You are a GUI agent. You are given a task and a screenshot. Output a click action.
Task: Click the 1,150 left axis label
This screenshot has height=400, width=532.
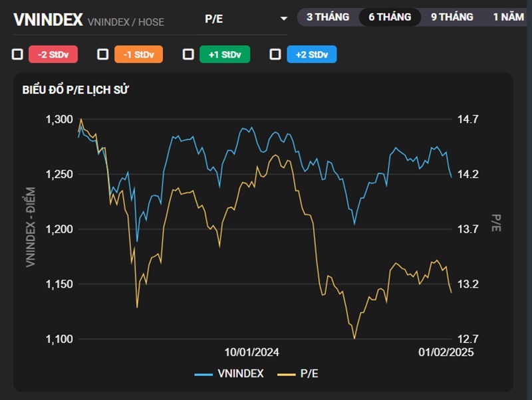point(59,284)
